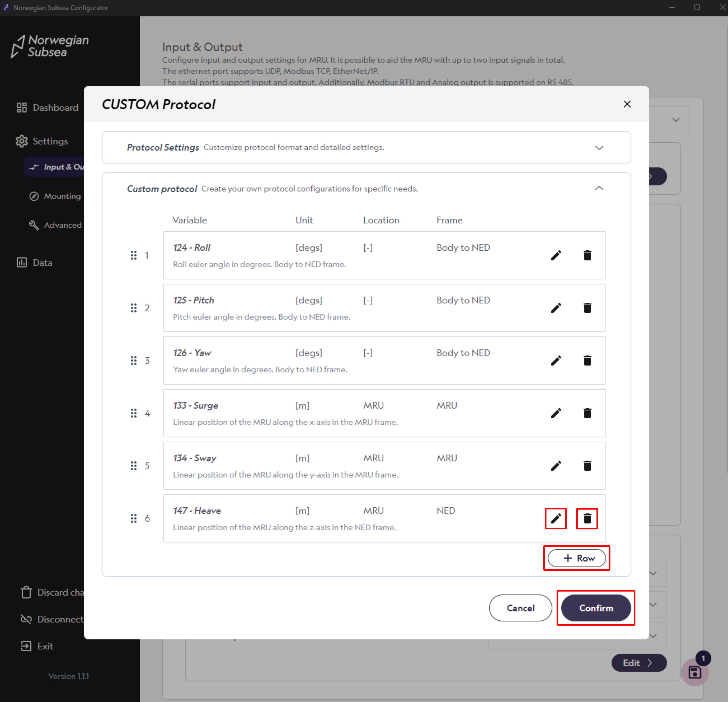Confirm the custom protocol changes
728x702 pixels.
tap(596, 608)
